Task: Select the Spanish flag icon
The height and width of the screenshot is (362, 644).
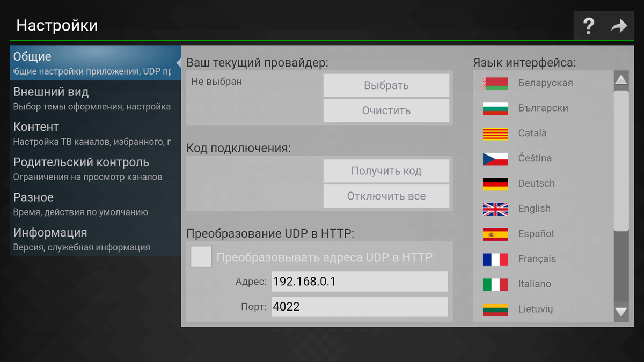Action: click(x=495, y=234)
